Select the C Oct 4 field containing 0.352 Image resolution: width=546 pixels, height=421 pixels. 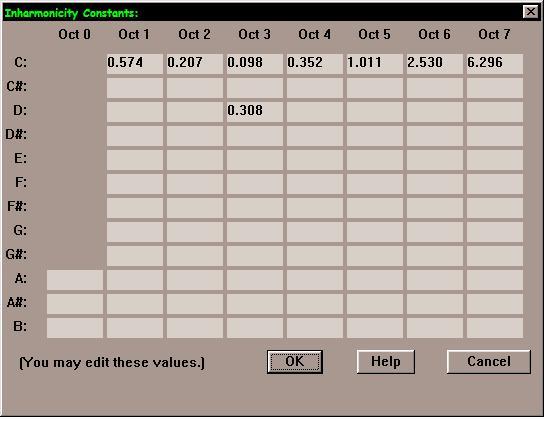(315, 64)
